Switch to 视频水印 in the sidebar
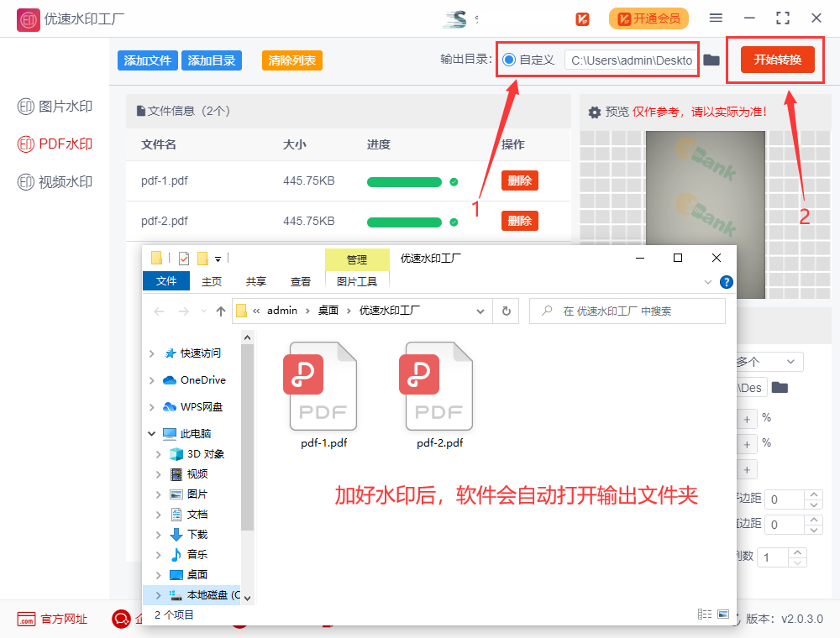The image size is (840, 638). point(55,182)
